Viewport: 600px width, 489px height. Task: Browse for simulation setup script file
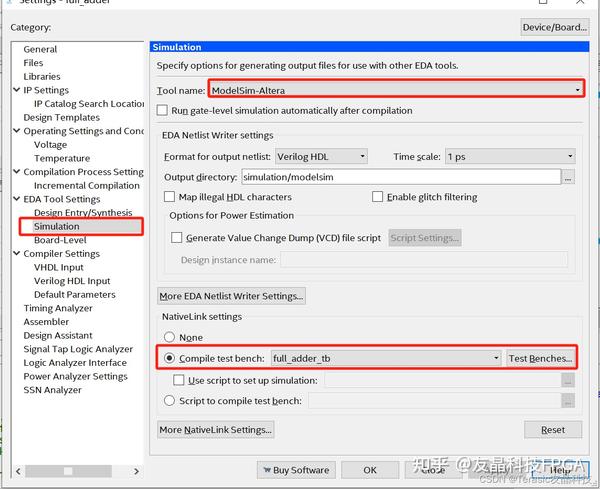pos(568,380)
